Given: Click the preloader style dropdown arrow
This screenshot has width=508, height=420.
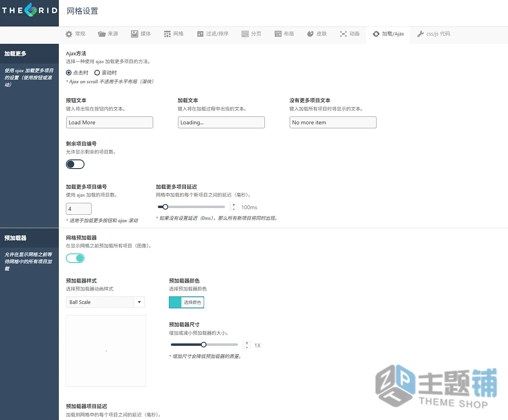Looking at the screenshot, I should point(139,302).
